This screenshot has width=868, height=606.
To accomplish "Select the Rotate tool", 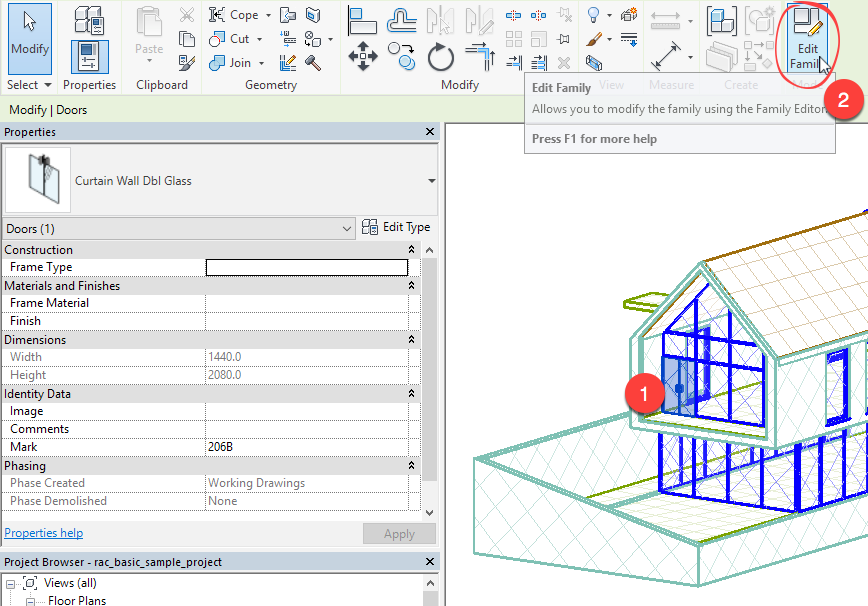I will [x=441, y=56].
